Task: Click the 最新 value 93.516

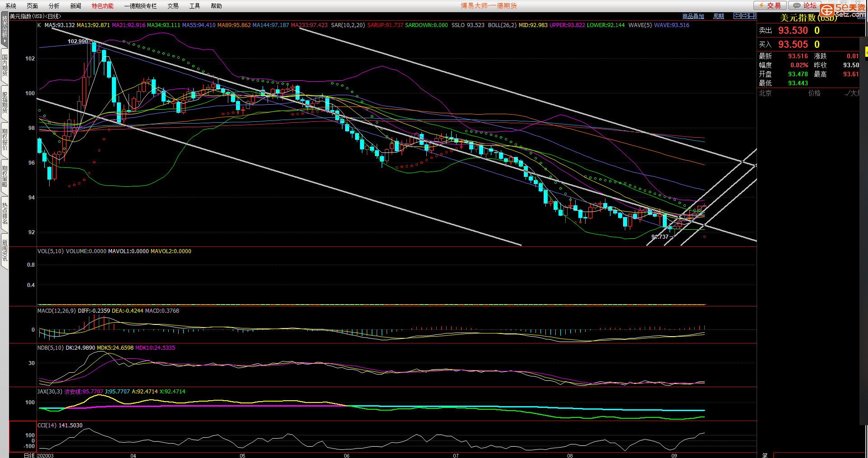Action: [x=798, y=56]
